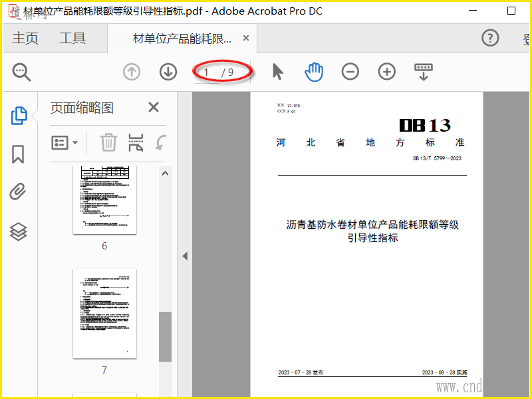
Task: Click the insert pages thumbnail tool icon
Action: [x=136, y=142]
